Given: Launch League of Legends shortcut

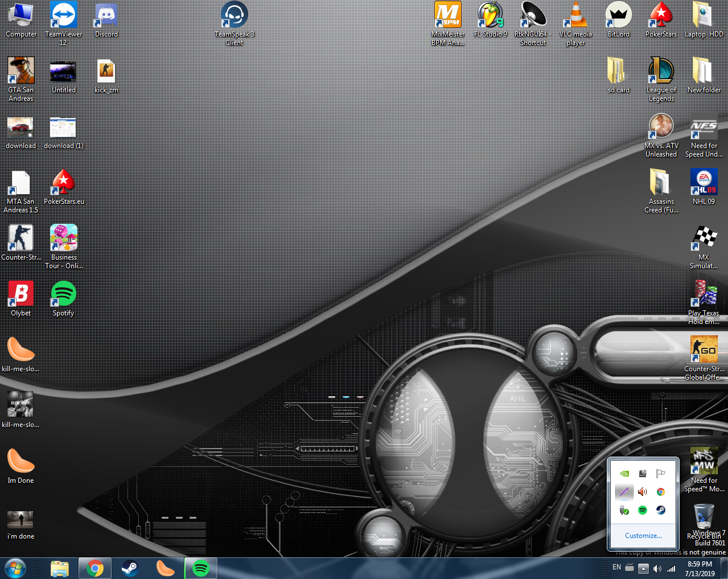Looking at the screenshot, I should click(x=661, y=79).
